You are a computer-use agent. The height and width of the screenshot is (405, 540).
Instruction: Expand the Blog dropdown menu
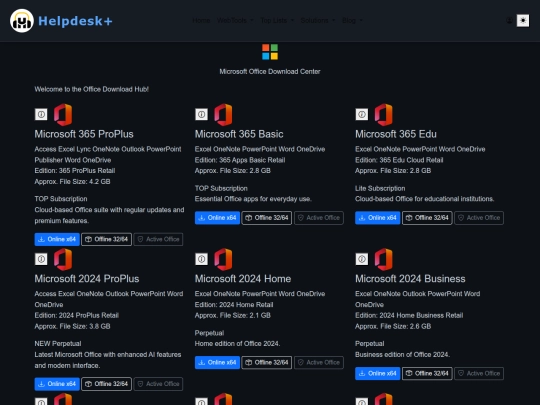(352, 21)
